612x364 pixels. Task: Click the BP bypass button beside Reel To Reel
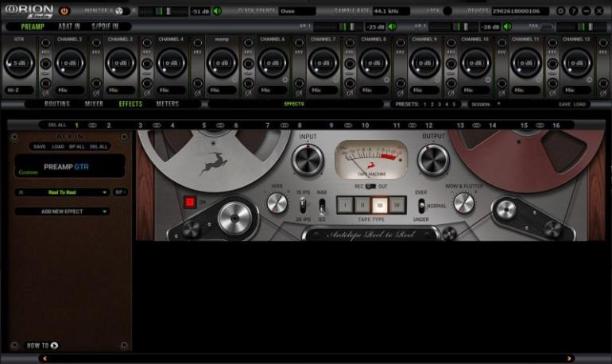120,192
